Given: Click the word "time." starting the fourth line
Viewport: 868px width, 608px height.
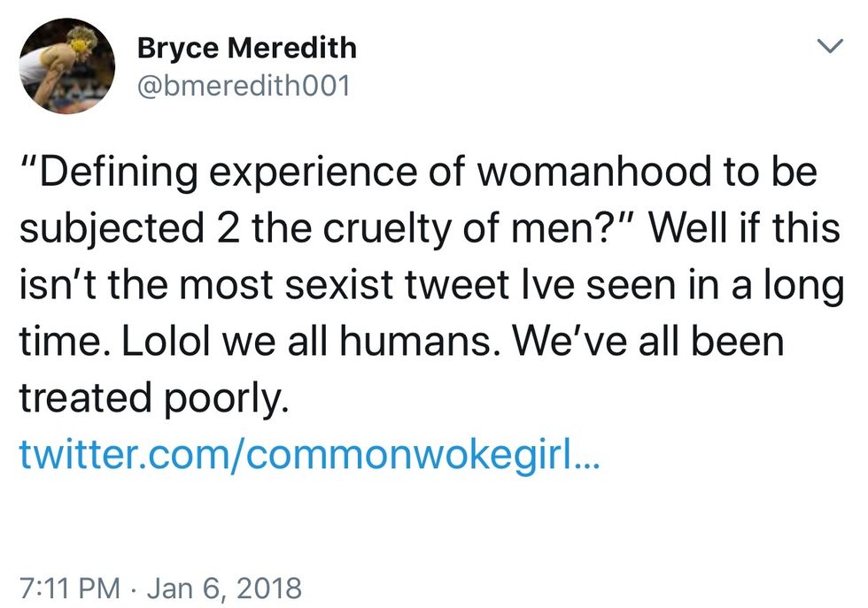Looking at the screenshot, I should coord(56,342).
